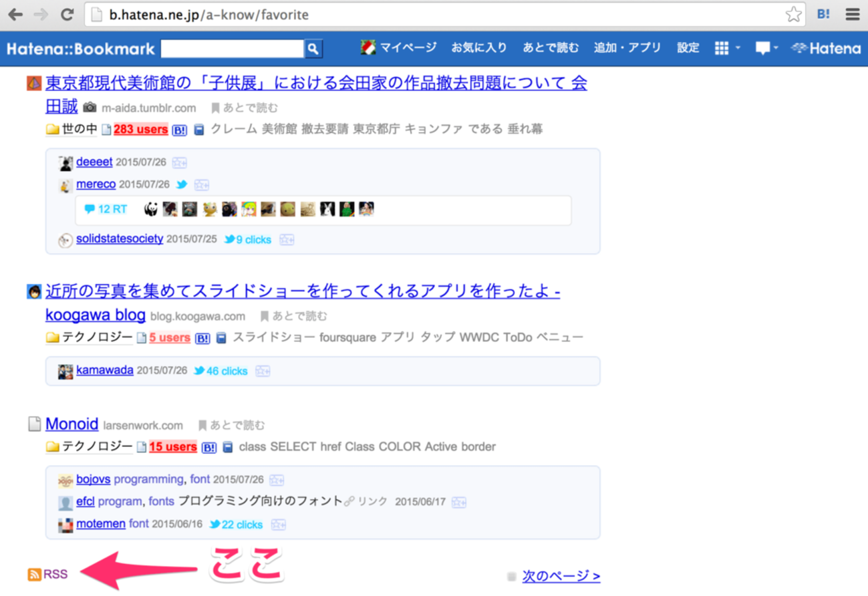This screenshot has height=596, width=868.
Task: Click あとで読む next to m-aida.tumblr.com
Action: pyautogui.click(x=245, y=108)
